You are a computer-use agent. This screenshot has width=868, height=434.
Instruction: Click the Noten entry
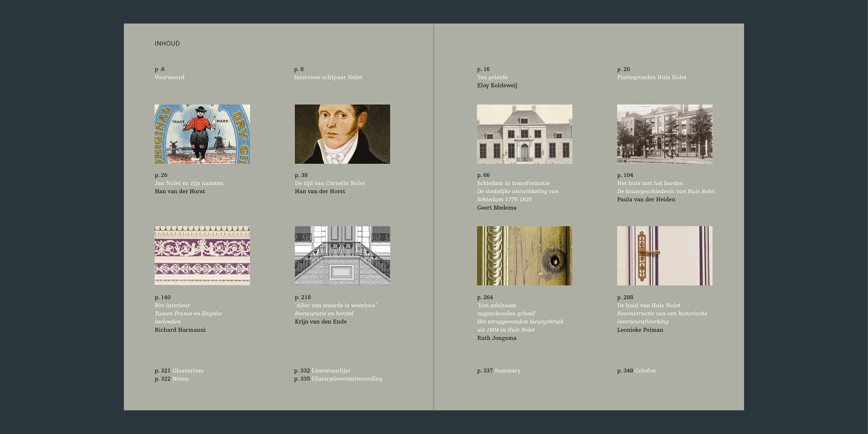coord(180,379)
